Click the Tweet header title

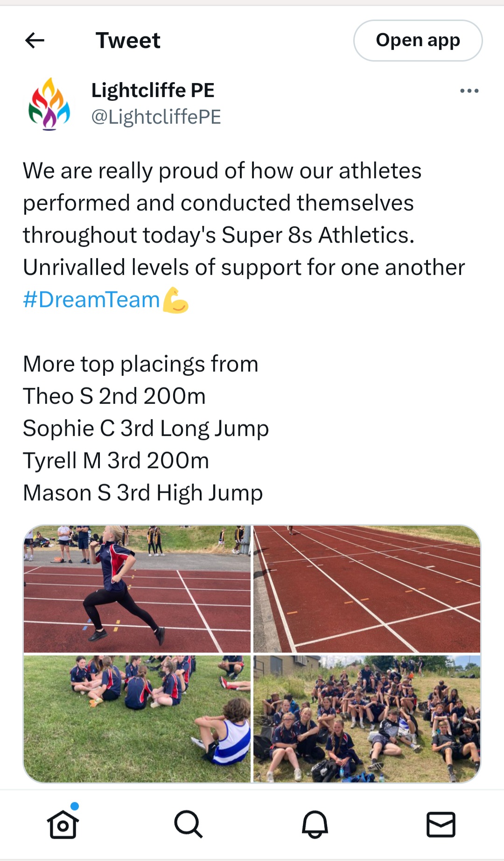point(128,41)
